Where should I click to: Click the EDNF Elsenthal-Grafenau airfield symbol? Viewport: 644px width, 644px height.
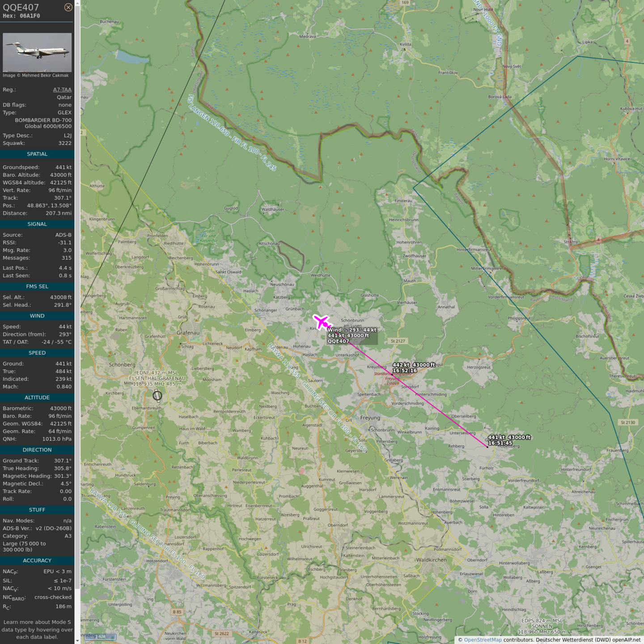coord(157,395)
